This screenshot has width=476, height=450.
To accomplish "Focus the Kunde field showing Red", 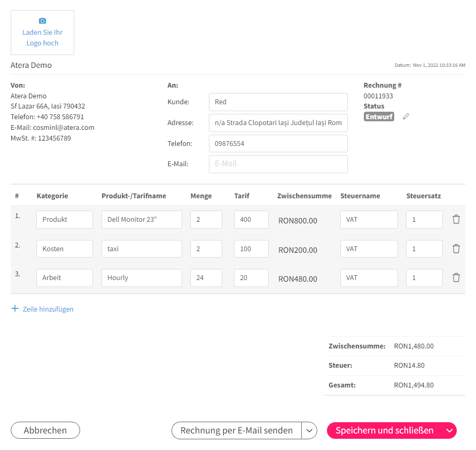I will (x=278, y=102).
